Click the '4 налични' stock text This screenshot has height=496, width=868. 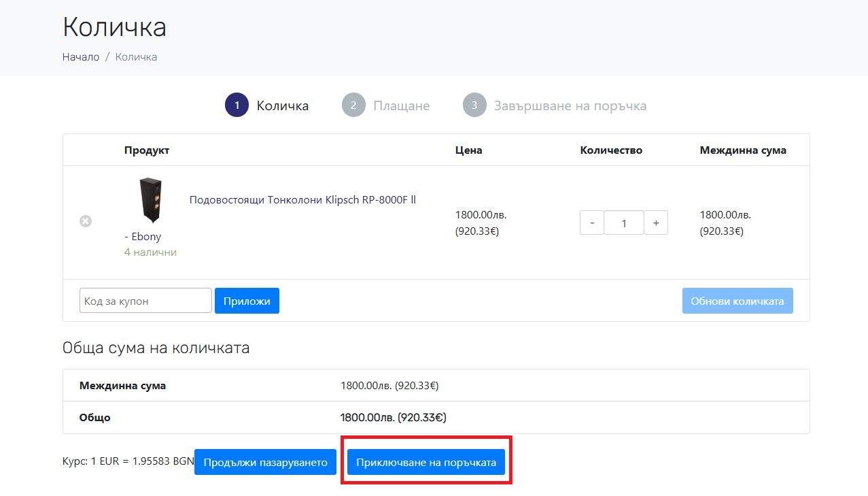tap(150, 252)
